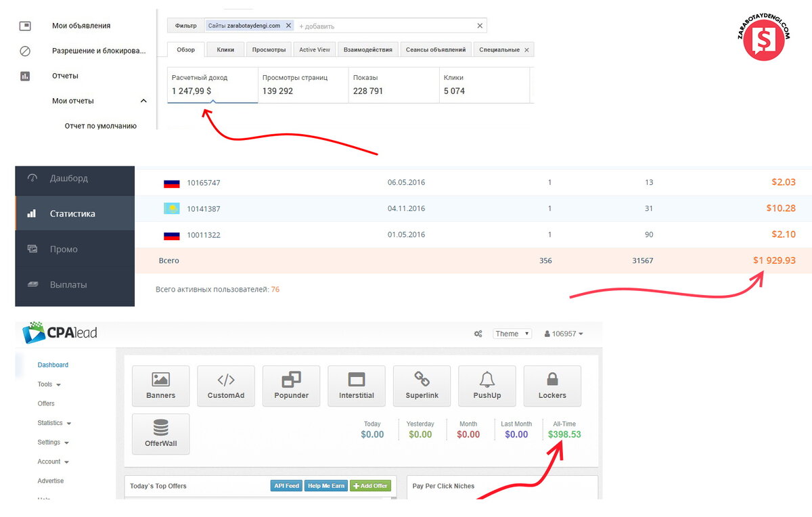Select the Просмотры страниц metric card
This screenshot has width=812, height=517.
(303, 85)
